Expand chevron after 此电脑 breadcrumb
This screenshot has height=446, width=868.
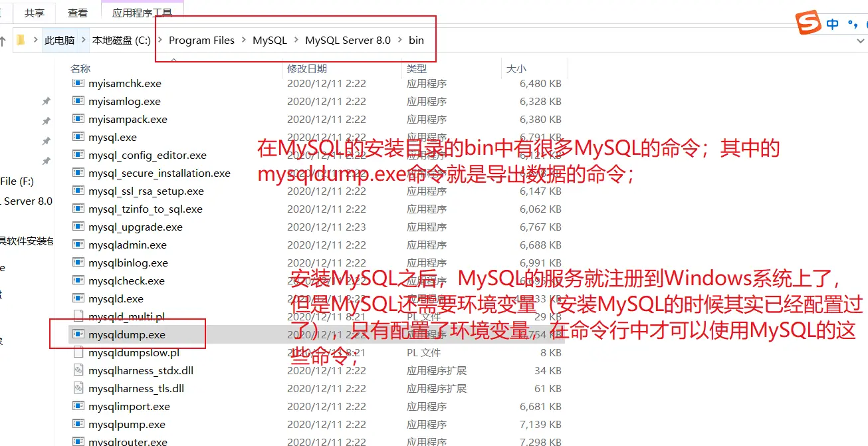click(84, 40)
